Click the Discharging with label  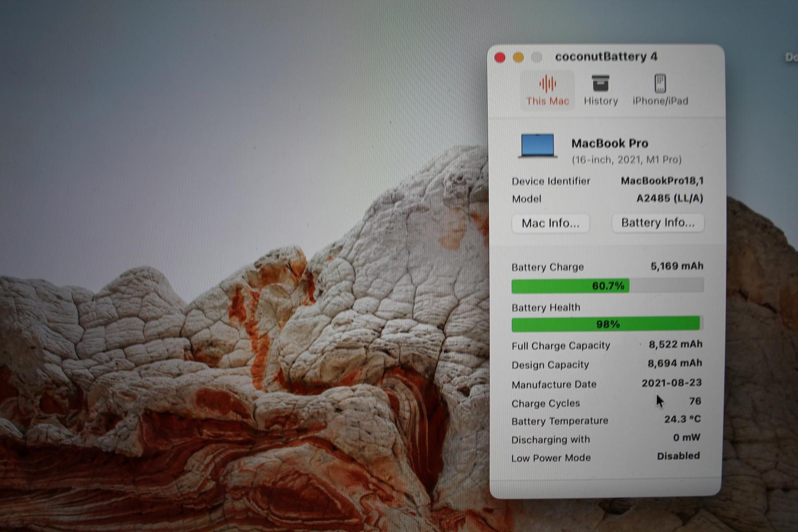point(550,439)
